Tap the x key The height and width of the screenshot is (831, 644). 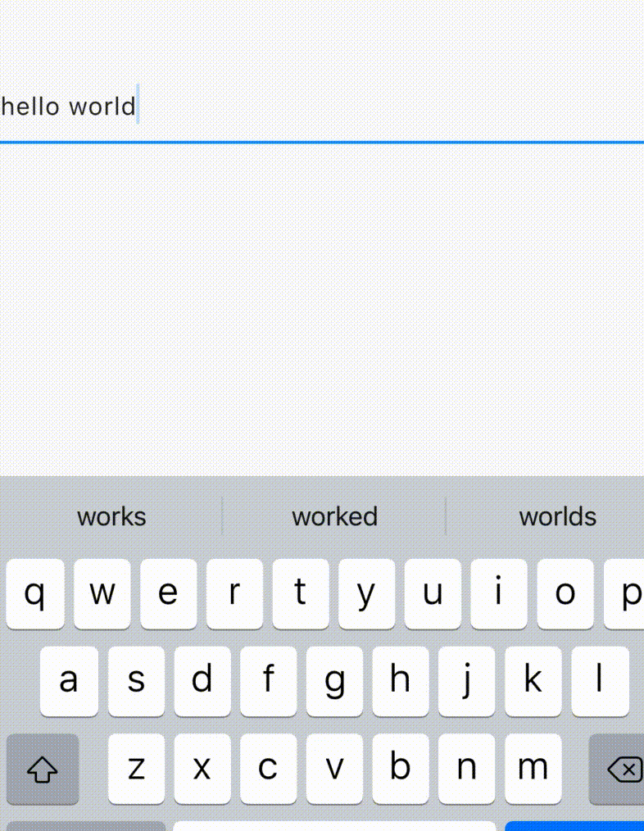pyautogui.click(x=202, y=769)
